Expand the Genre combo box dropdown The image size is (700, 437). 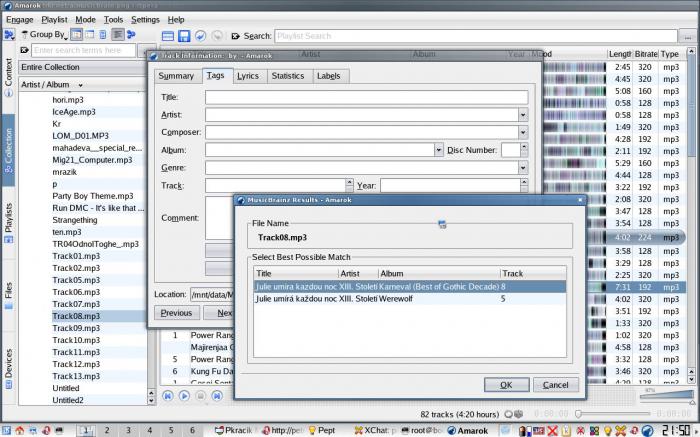tap(523, 167)
